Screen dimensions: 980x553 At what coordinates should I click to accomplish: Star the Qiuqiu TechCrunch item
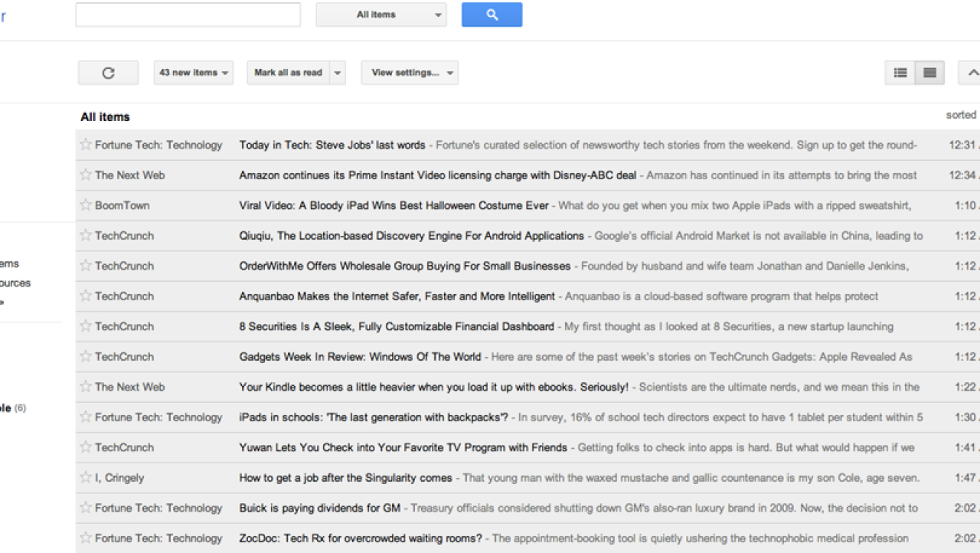[86, 235]
